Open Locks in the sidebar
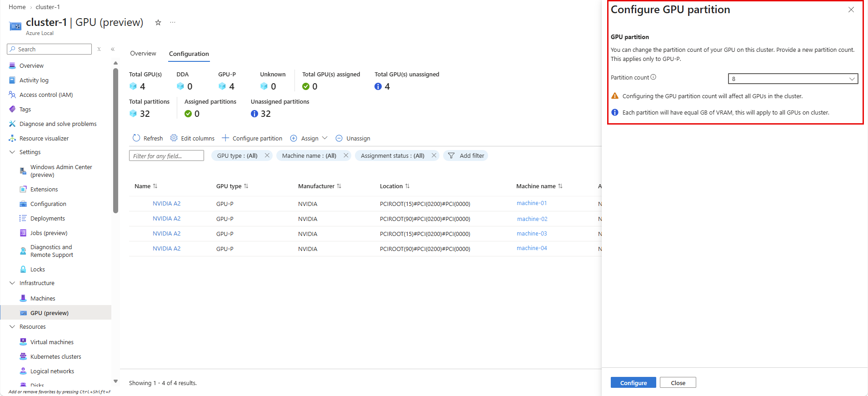 point(38,269)
